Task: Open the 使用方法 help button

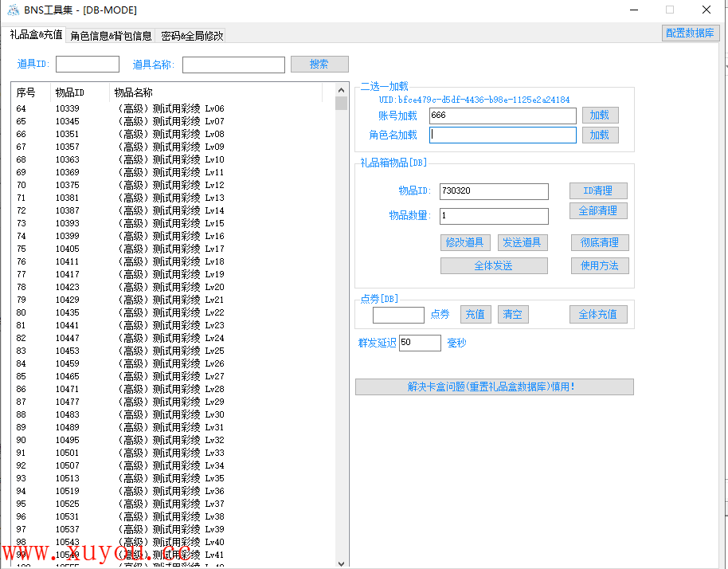Action: (599, 266)
